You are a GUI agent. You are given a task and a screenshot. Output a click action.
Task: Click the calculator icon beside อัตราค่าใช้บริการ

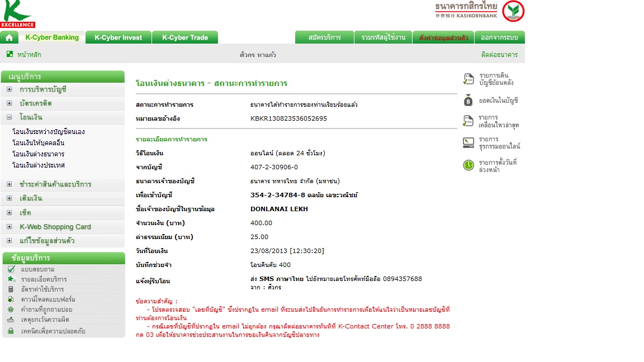[11, 289]
